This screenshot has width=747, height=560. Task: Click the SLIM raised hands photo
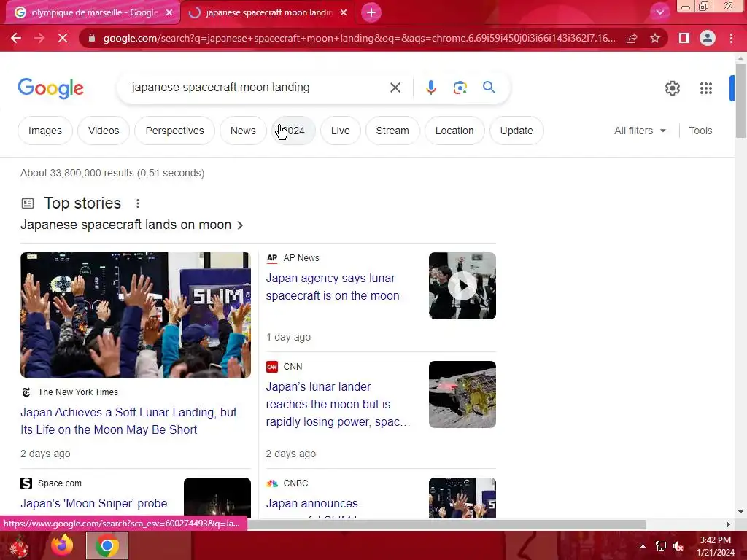136,315
